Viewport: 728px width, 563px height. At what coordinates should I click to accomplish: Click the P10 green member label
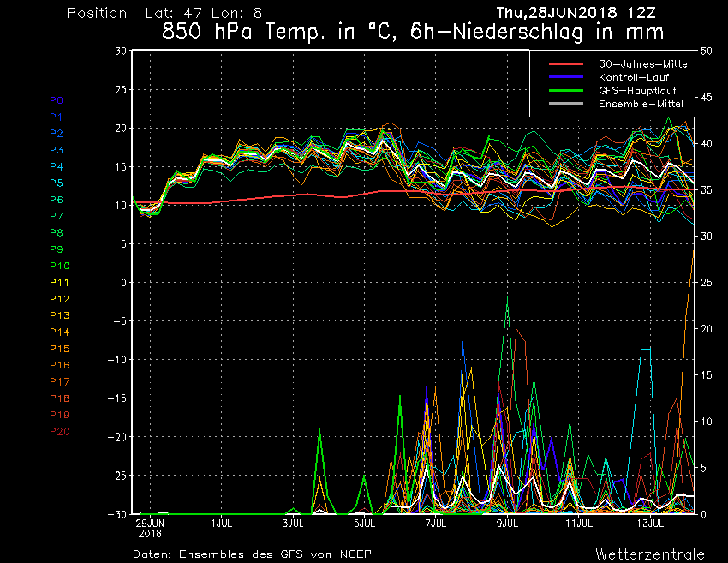pyautogui.click(x=59, y=266)
